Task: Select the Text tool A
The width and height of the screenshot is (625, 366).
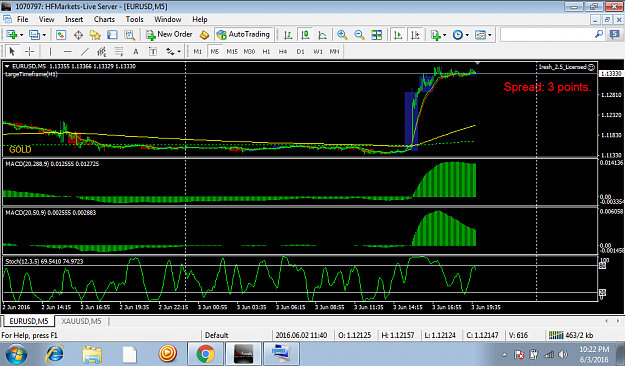Action: click(136, 51)
